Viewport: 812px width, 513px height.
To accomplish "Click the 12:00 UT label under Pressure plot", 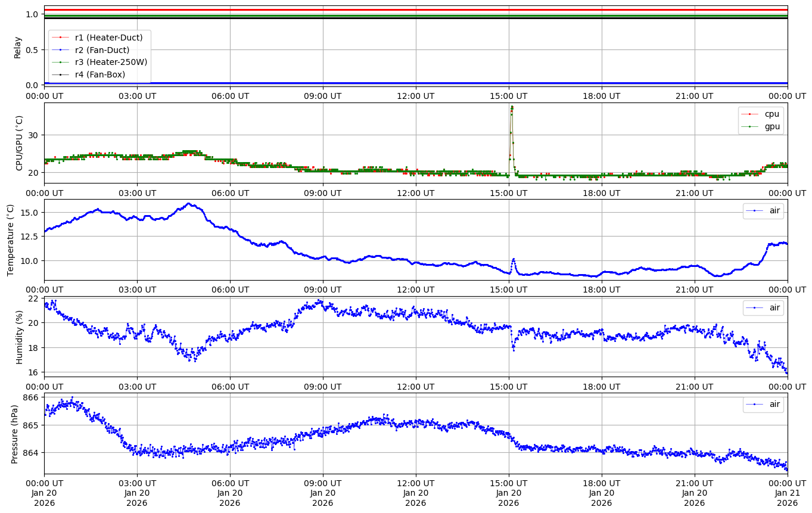I will (416, 483).
